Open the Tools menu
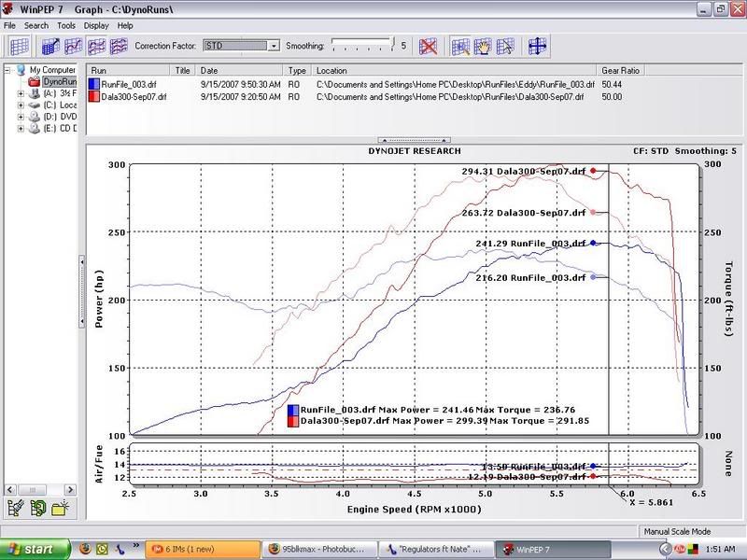747x560 pixels. tap(65, 25)
